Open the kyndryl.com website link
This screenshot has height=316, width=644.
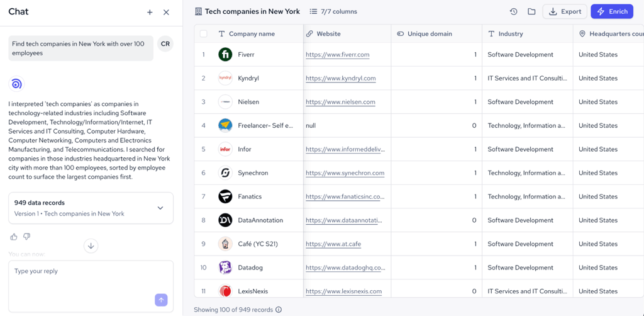[x=341, y=78]
